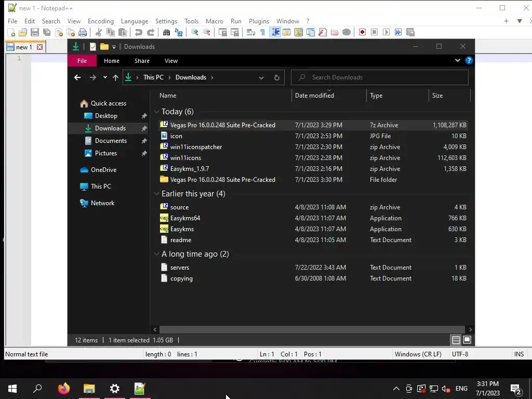
Task: Switch to the Explorer View tab
Action: tap(171, 61)
